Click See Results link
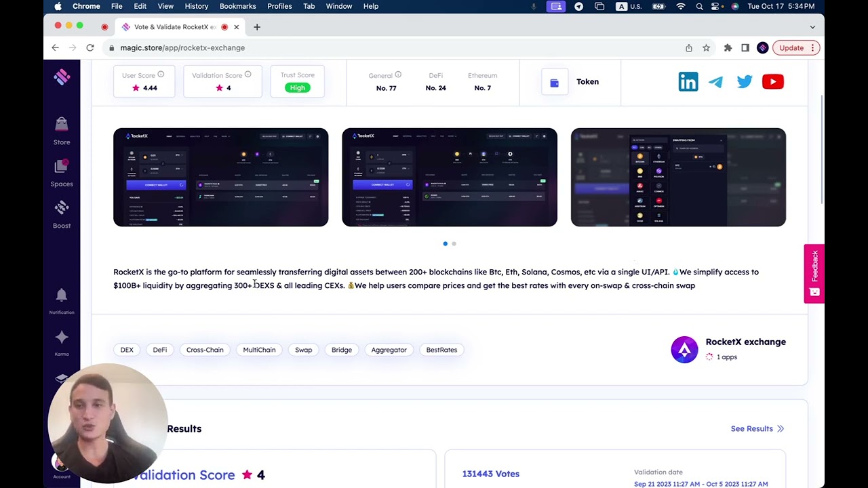868x488 pixels. click(757, 428)
